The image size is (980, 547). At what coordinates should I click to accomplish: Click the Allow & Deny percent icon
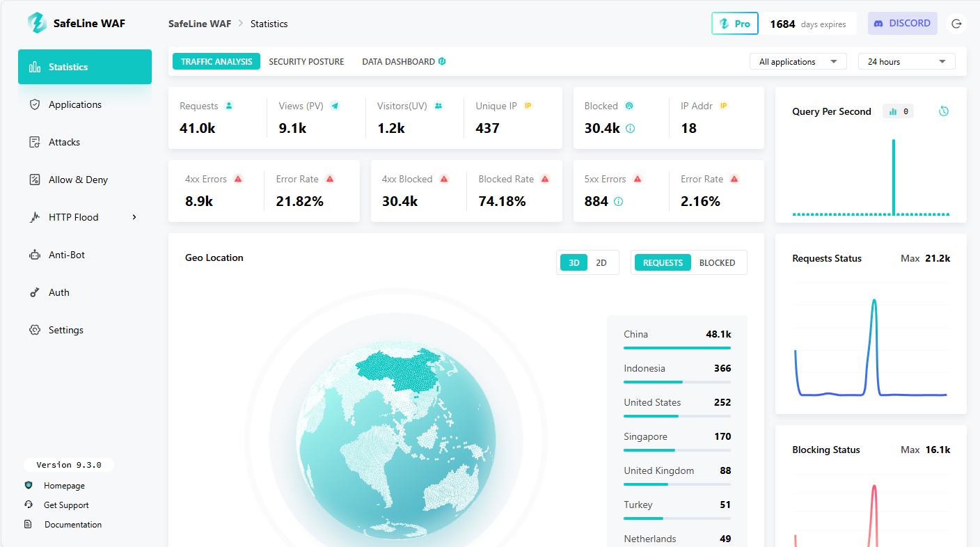tap(35, 180)
